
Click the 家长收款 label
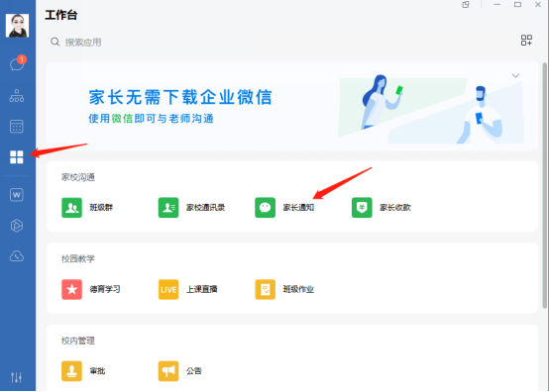(x=395, y=207)
